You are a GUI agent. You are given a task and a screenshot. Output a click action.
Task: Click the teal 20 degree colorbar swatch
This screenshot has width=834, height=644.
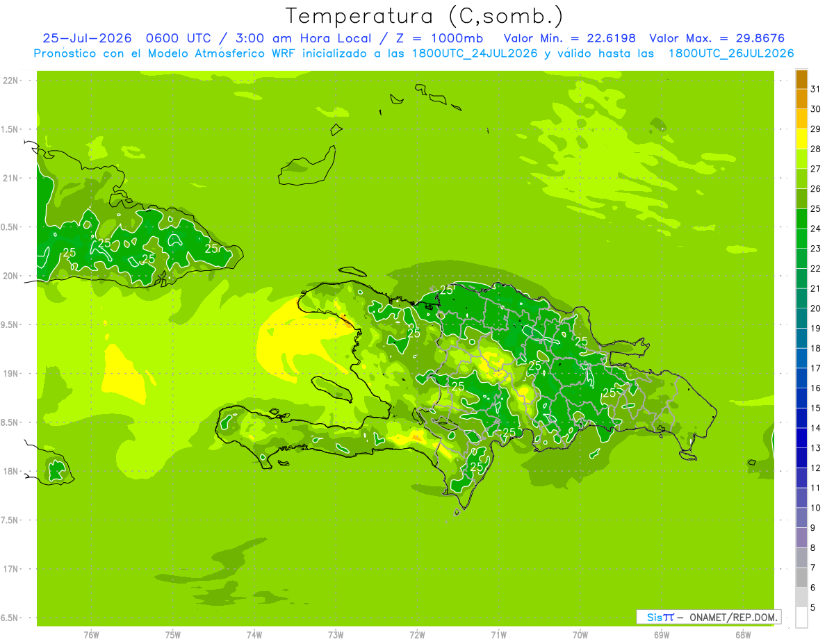(801, 299)
